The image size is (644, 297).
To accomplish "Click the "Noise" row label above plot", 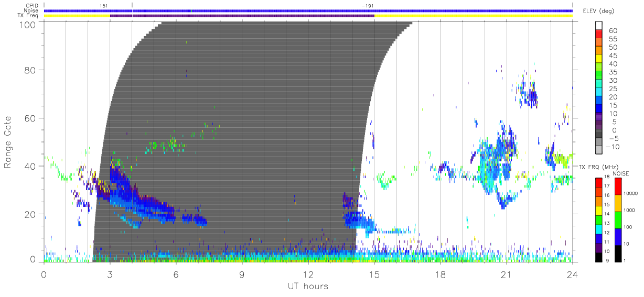I will coord(32,10).
